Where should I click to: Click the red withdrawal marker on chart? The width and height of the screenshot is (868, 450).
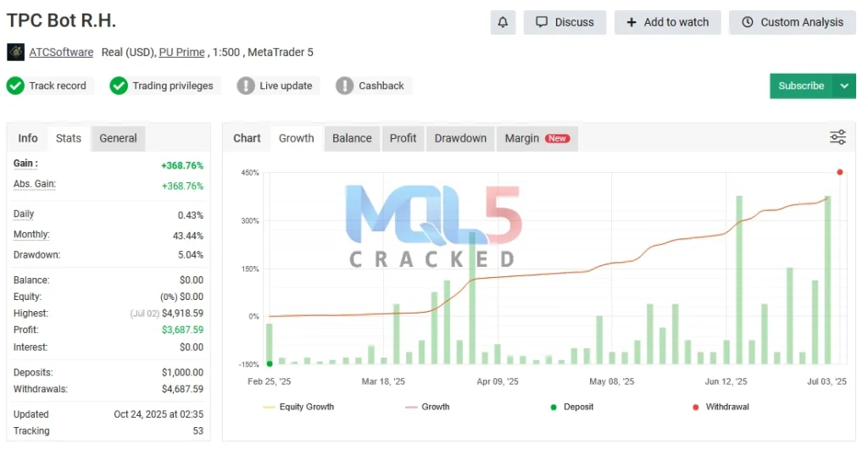(840, 172)
